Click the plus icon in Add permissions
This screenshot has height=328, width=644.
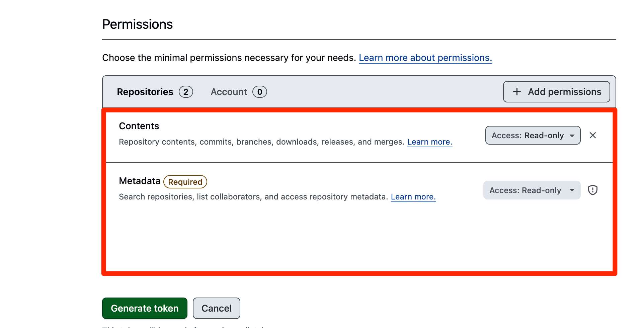coord(517,92)
